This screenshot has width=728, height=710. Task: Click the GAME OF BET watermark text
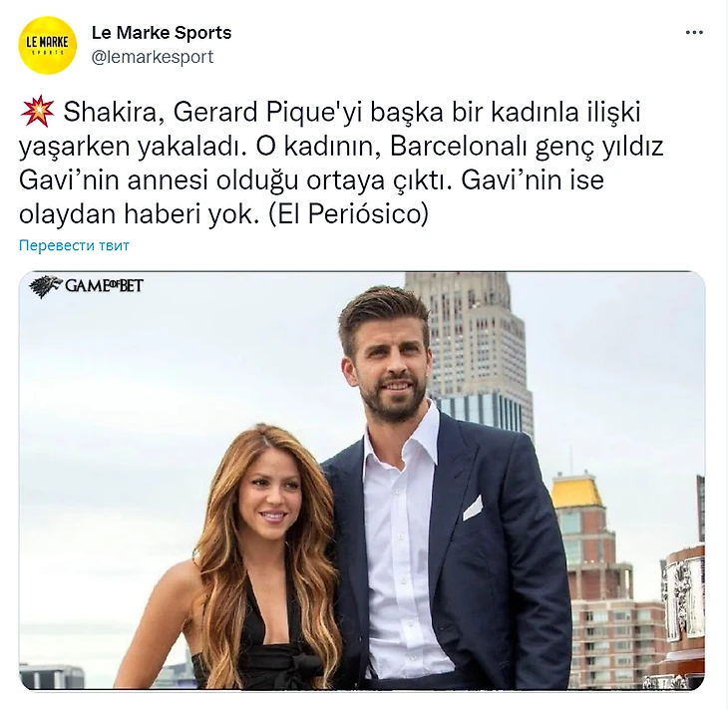104,285
